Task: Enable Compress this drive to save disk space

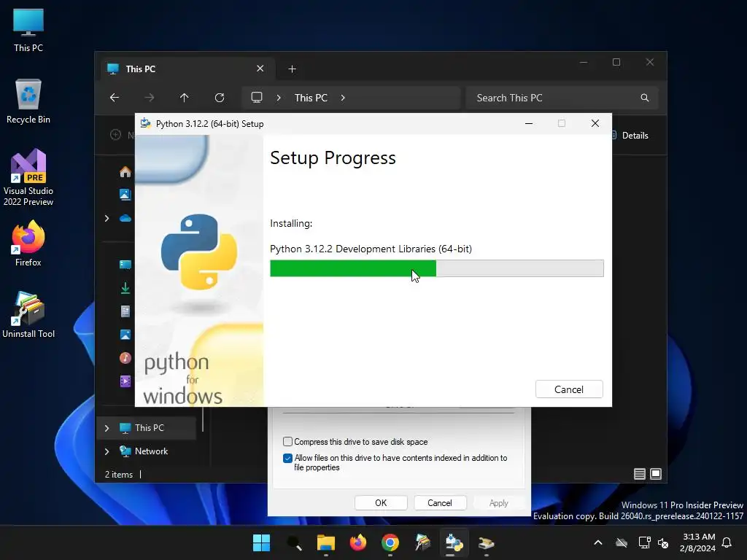Action: coord(287,441)
